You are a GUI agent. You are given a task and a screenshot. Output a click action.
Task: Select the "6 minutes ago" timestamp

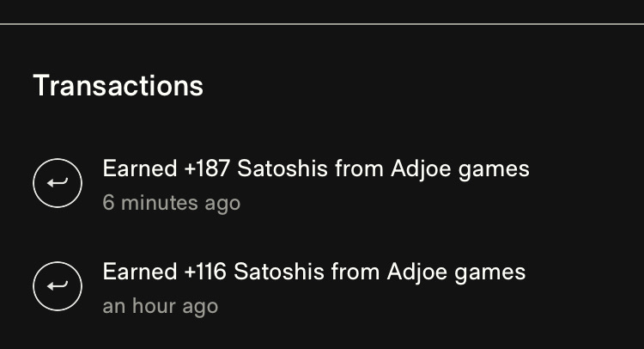click(171, 203)
